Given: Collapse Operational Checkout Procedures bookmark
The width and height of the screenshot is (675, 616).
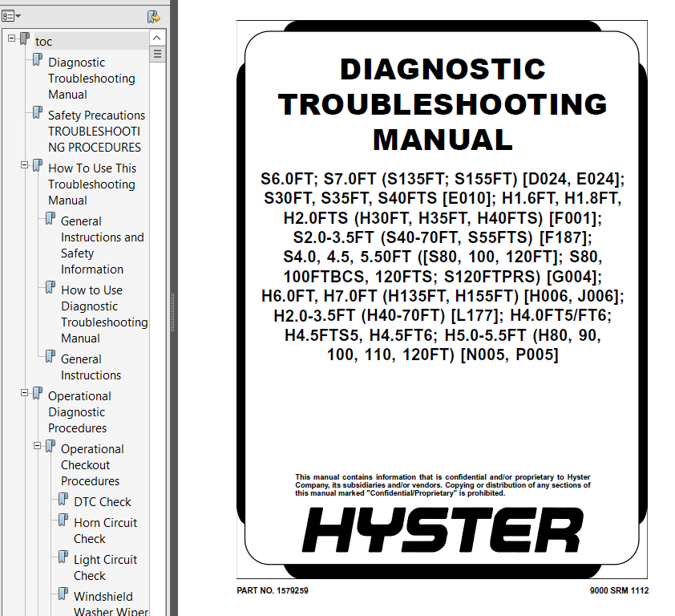Looking at the screenshot, I should click(38, 446).
